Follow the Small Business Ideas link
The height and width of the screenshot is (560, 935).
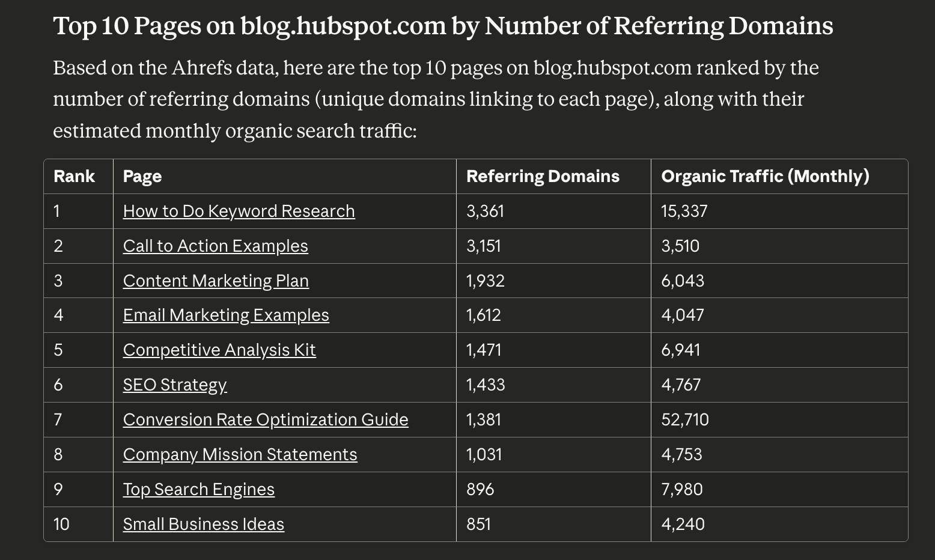pos(203,525)
